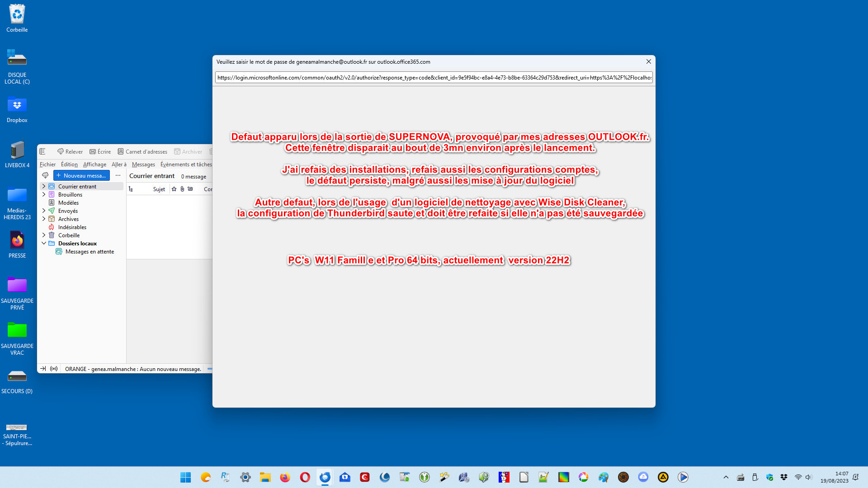868x488 pixels.
Task: Expand the Courrier entrant folder
Action: [44, 186]
